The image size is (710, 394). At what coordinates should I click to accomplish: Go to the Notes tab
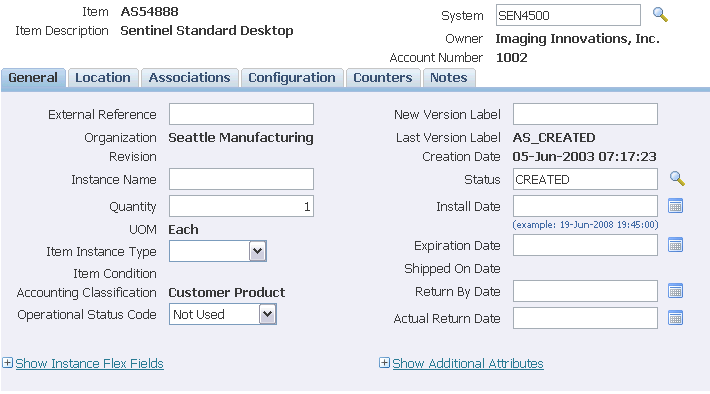[448, 77]
